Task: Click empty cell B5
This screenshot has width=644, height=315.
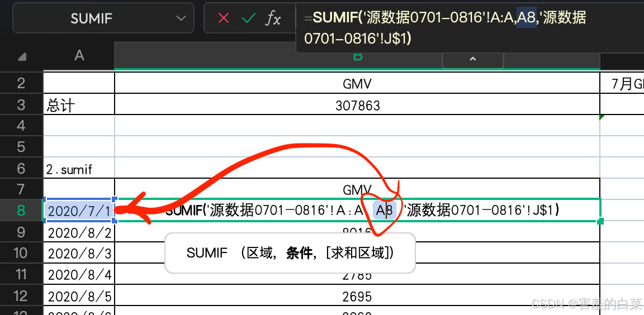Action: (357, 147)
